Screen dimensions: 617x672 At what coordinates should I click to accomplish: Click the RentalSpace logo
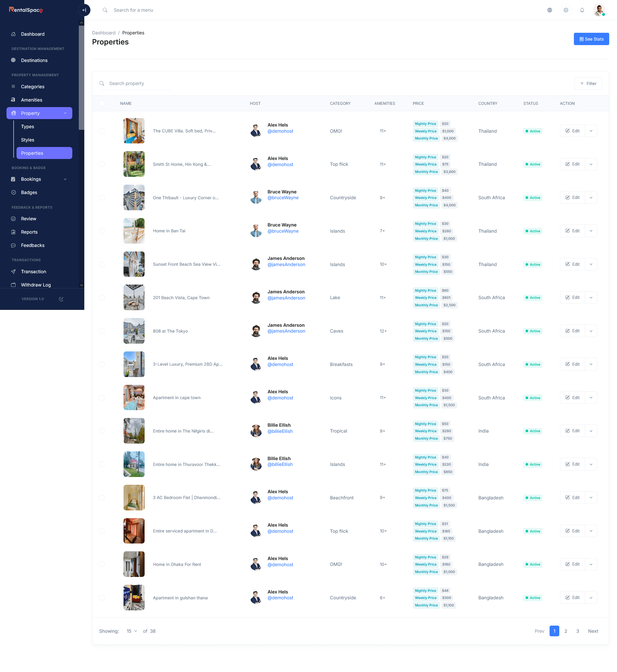[26, 10]
